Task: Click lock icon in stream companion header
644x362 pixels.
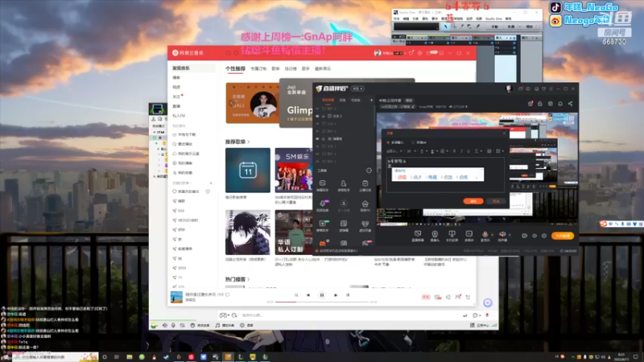Action: (540, 104)
